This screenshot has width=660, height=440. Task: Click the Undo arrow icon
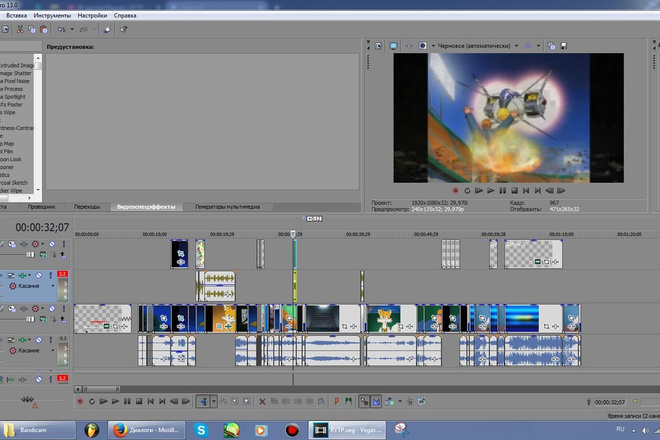(x=61, y=29)
